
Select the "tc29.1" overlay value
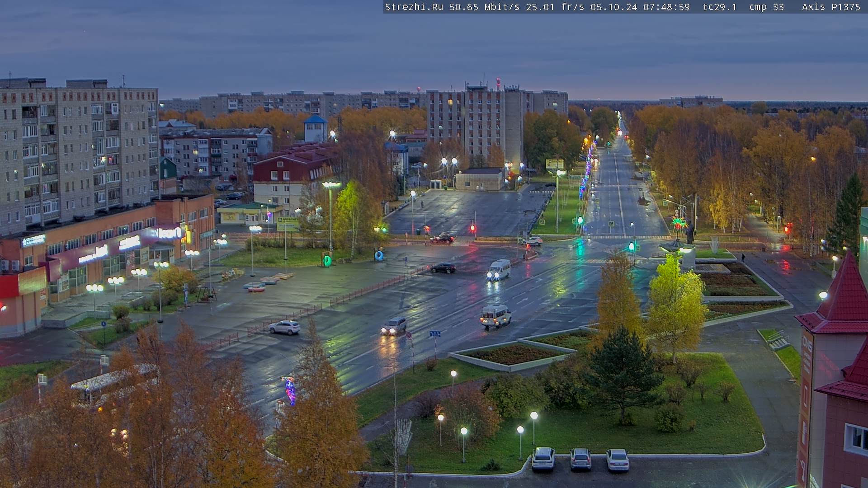click(x=719, y=7)
